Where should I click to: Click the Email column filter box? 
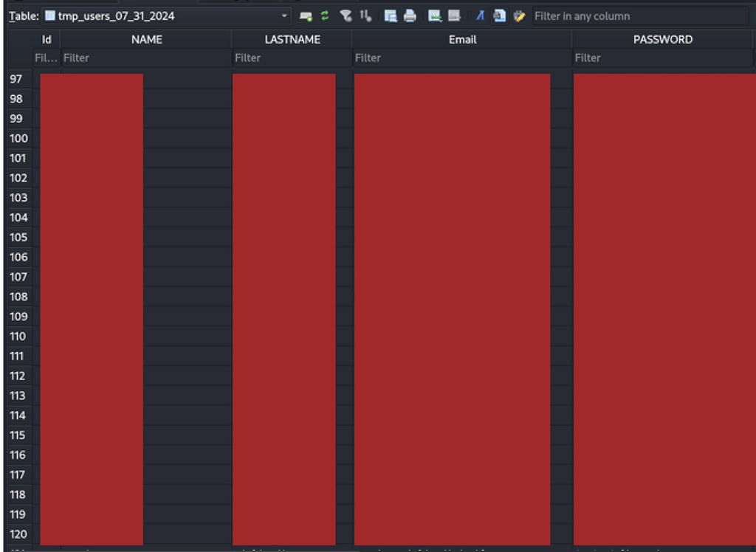[462, 58]
